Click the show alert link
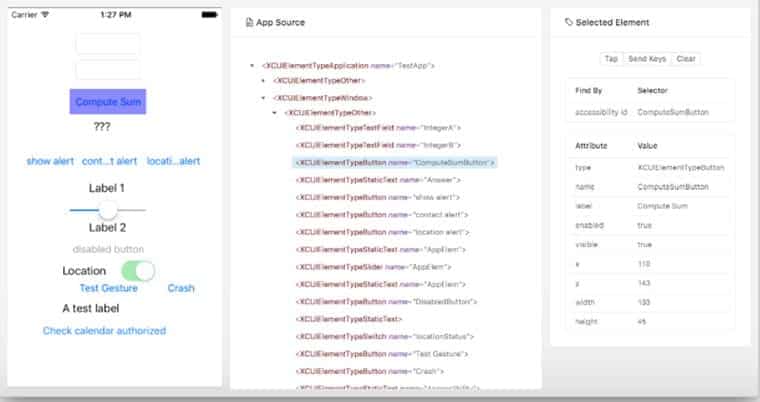The width and height of the screenshot is (760, 402). pyautogui.click(x=50, y=161)
